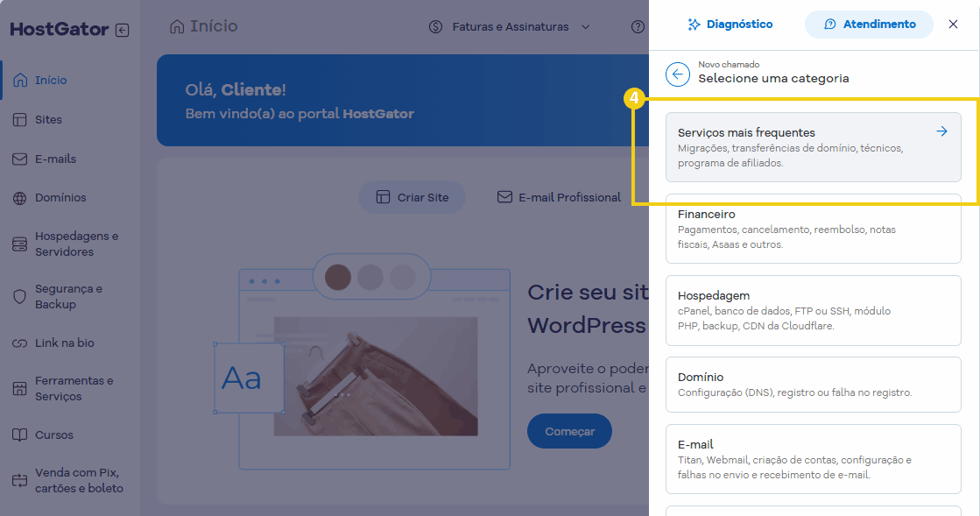
Task: Switch to the Atendimento tab
Action: (x=870, y=25)
